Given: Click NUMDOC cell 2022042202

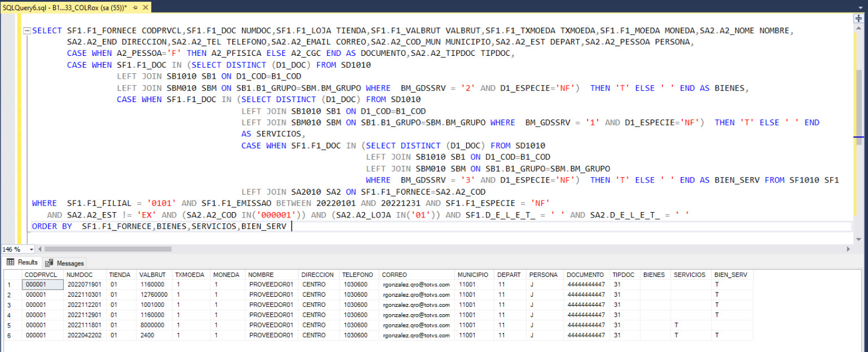Looking at the screenshot, I should [85, 335].
